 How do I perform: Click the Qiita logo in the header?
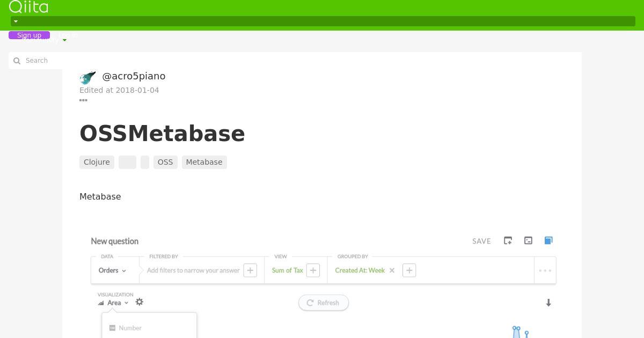point(28,6)
